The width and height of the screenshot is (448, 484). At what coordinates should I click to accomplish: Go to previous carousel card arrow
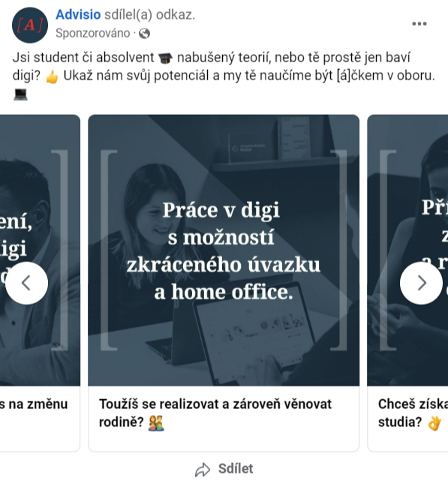pyautogui.click(x=26, y=283)
